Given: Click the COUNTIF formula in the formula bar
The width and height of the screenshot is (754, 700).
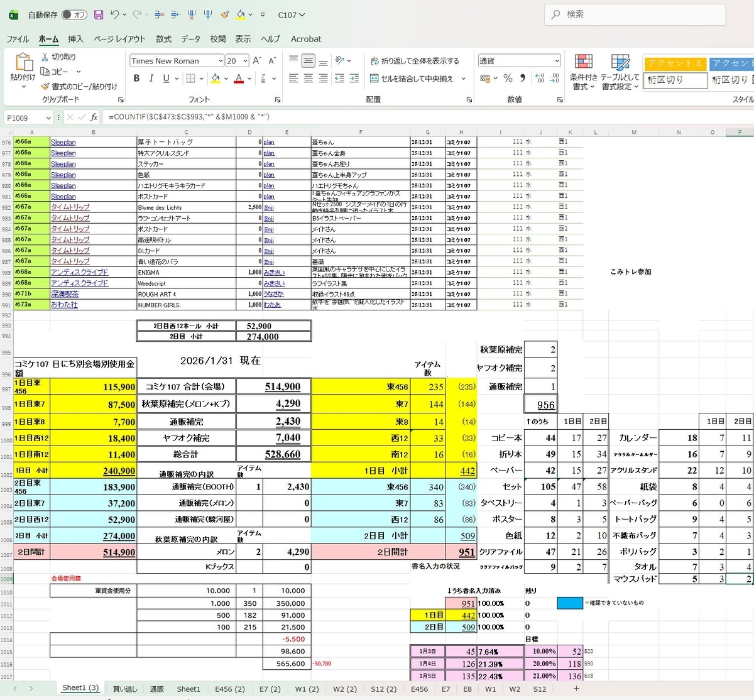Looking at the screenshot, I should [x=189, y=117].
